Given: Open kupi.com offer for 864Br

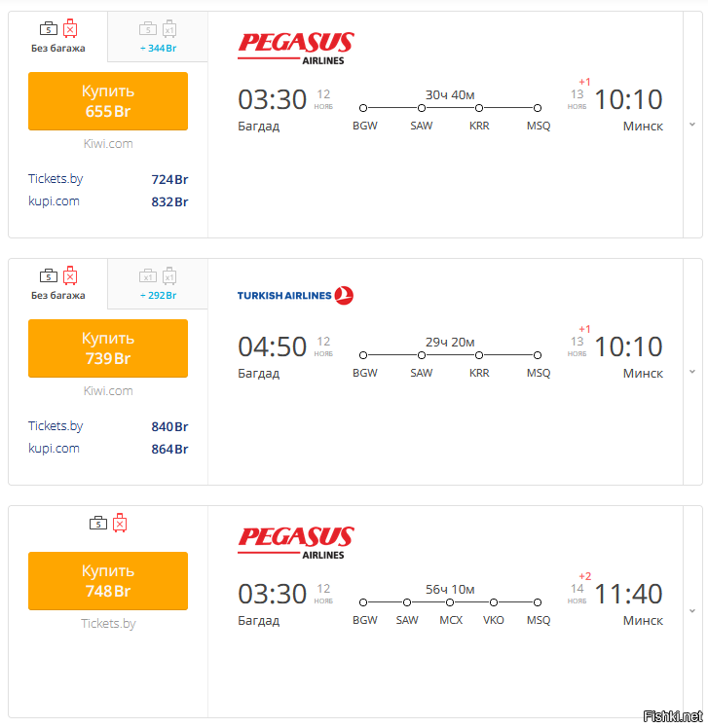Looking at the screenshot, I should [x=108, y=449].
